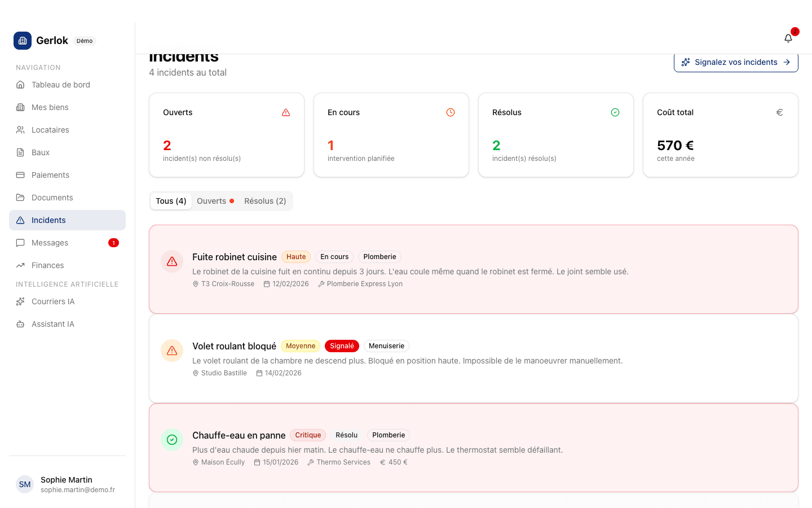Click the red Signalé status badge
The width and height of the screenshot is (812, 508).
342,346
